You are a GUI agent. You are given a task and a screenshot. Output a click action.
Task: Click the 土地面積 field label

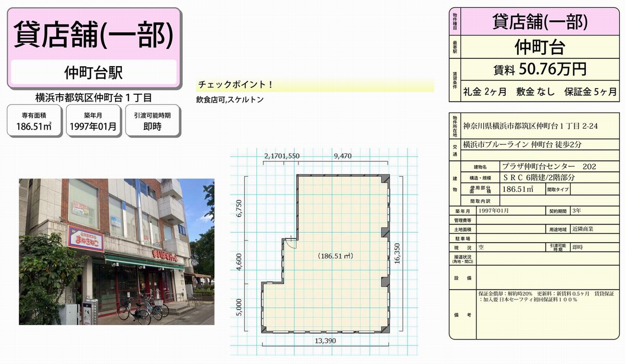point(462,229)
